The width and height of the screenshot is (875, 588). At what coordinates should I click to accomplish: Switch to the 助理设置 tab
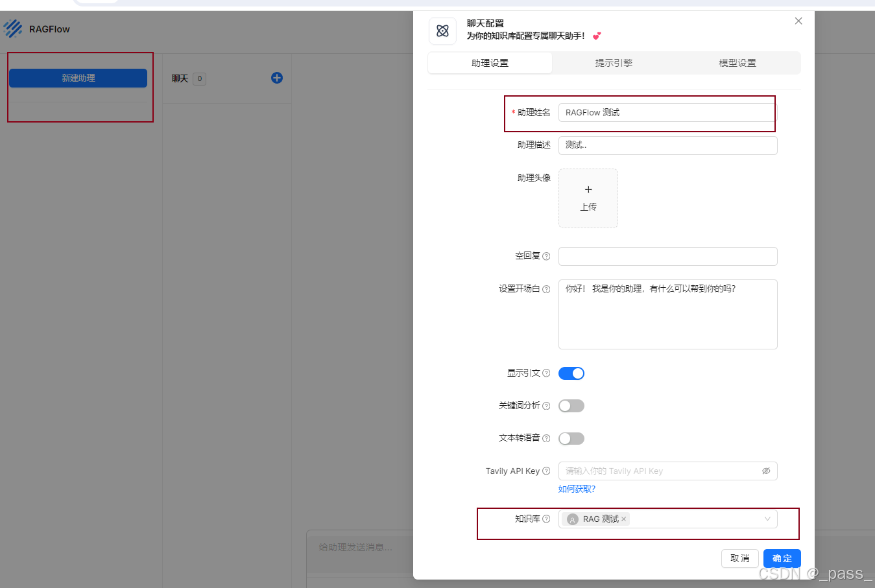point(490,63)
